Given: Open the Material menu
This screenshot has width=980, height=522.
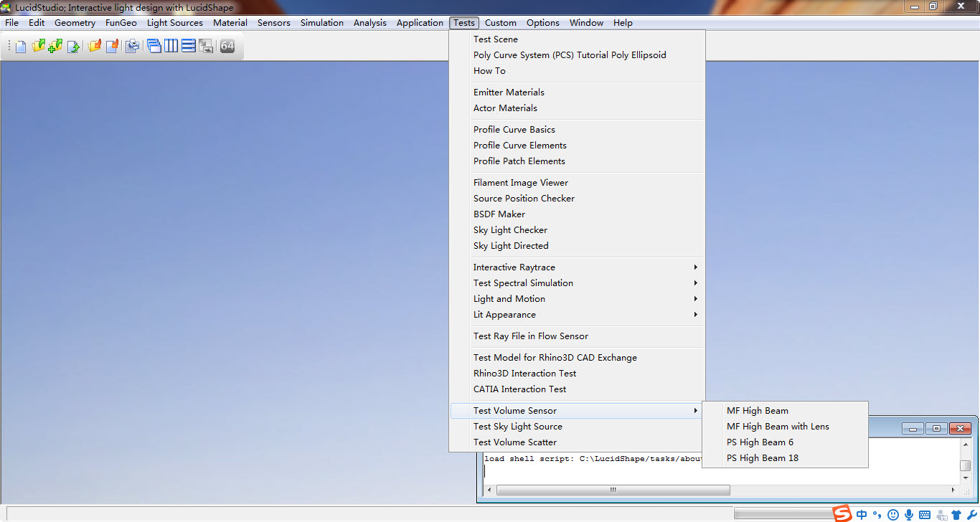Looking at the screenshot, I should click(x=230, y=23).
